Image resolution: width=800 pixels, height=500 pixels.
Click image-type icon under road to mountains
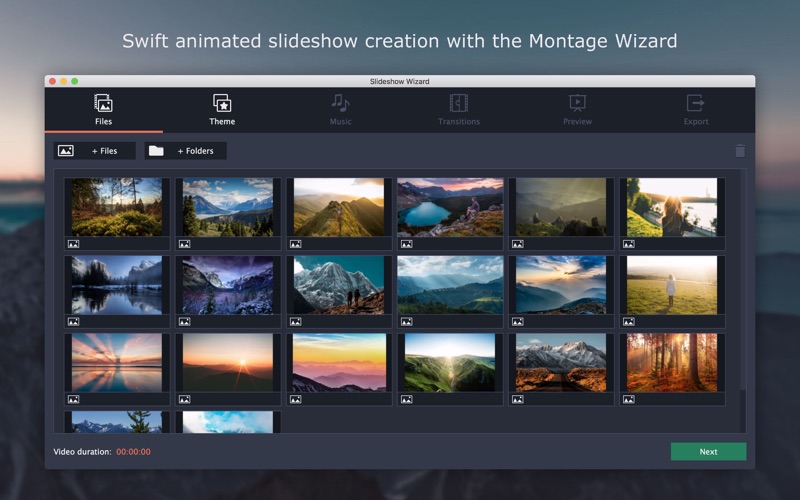(x=518, y=399)
